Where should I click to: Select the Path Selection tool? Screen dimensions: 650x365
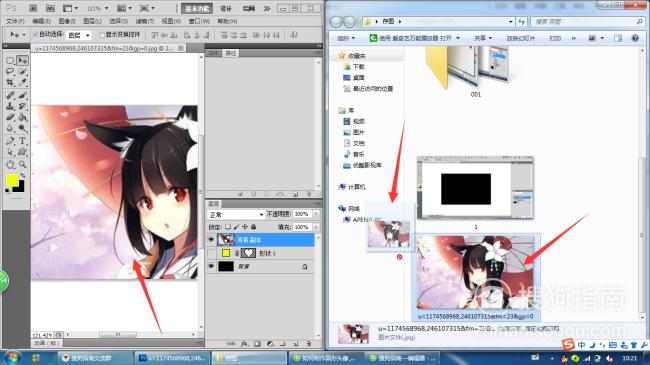tap(10, 152)
